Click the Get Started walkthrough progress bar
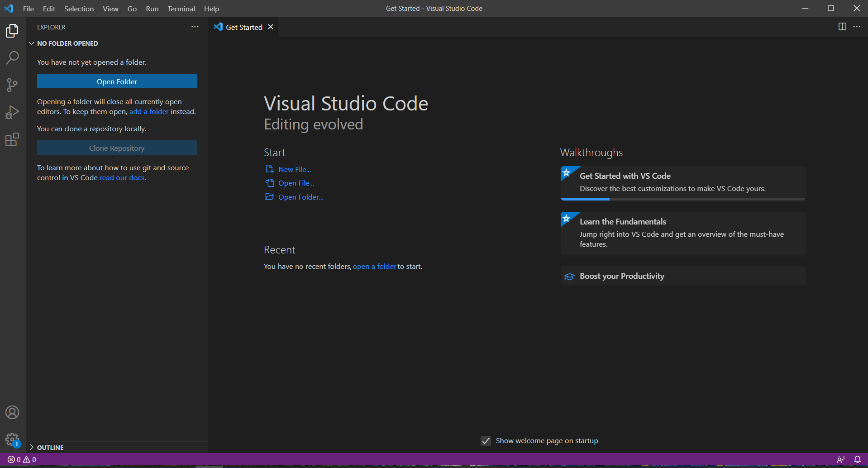The height and width of the screenshot is (468, 868). [x=683, y=199]
